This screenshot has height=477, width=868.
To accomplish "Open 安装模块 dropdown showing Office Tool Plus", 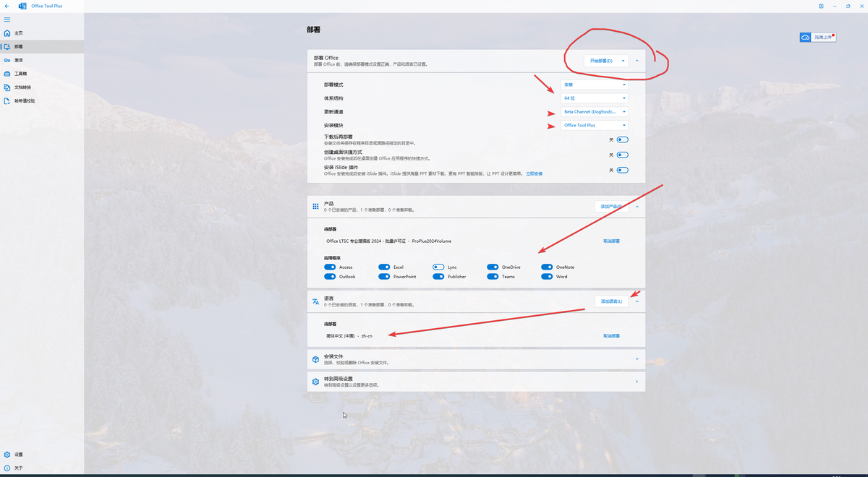I will 595,126.
